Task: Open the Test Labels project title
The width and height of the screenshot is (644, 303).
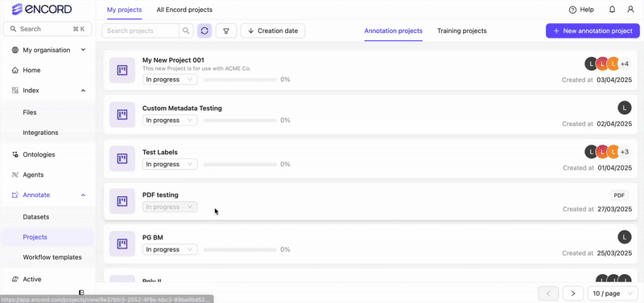Action: pos(160,152)
